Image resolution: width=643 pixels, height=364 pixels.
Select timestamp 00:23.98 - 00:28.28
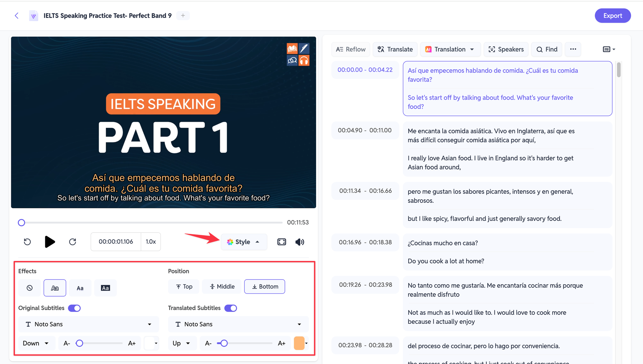365,345
